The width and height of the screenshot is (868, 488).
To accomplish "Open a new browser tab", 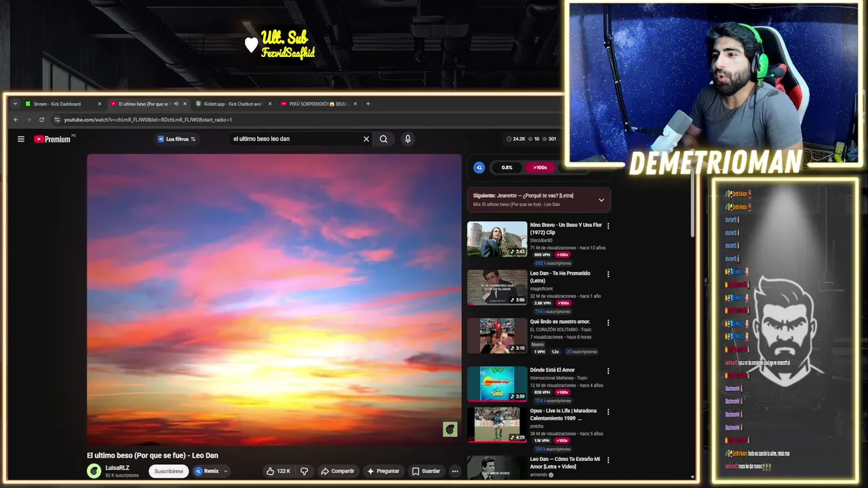I will pos(368,104).
